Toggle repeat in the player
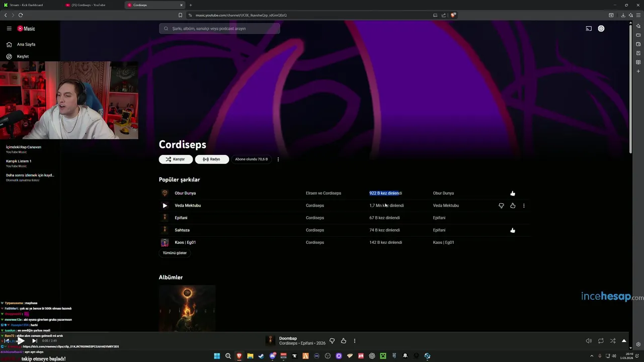Image resolution: width=644 pixels, height=362 pixels. point(601,341)
